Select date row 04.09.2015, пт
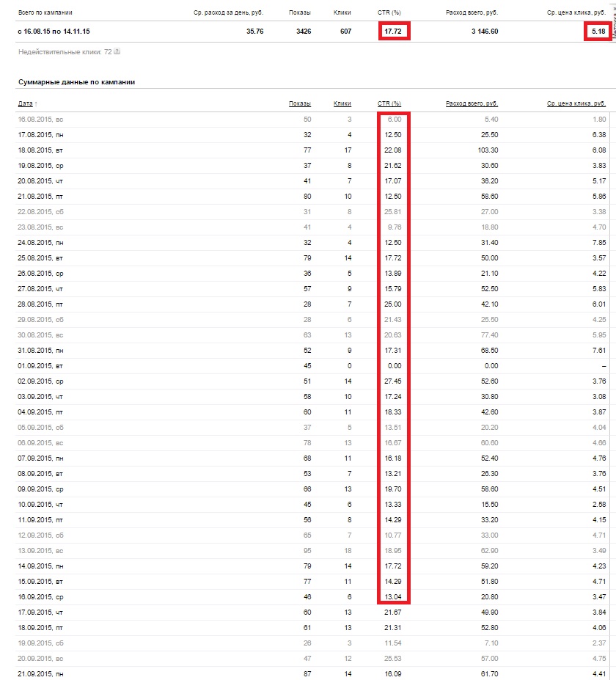 coord(312,412)
